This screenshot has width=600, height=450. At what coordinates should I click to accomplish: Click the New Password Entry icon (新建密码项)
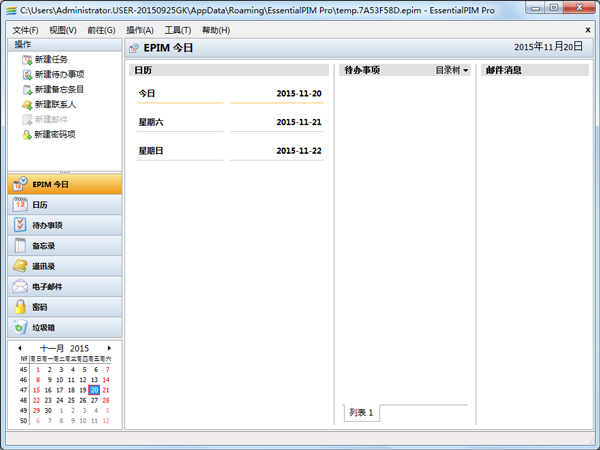[x=26, y=135]
